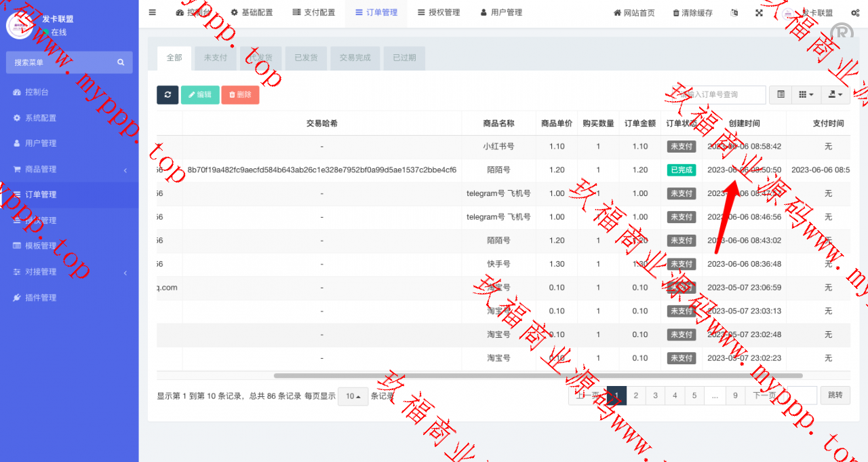The height and width of the screenshot is (462, 868).
Task: Go to 网站首页 home link
Action: tap(634, 13)
